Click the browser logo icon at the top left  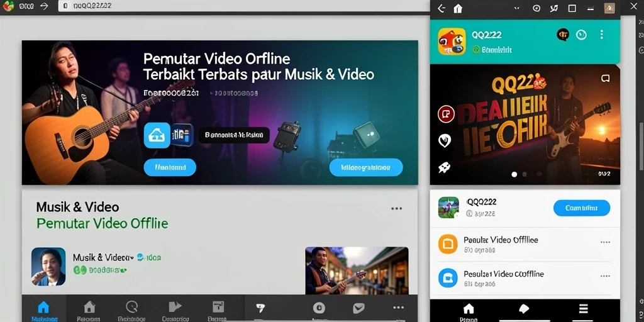(x=8, y=6)
